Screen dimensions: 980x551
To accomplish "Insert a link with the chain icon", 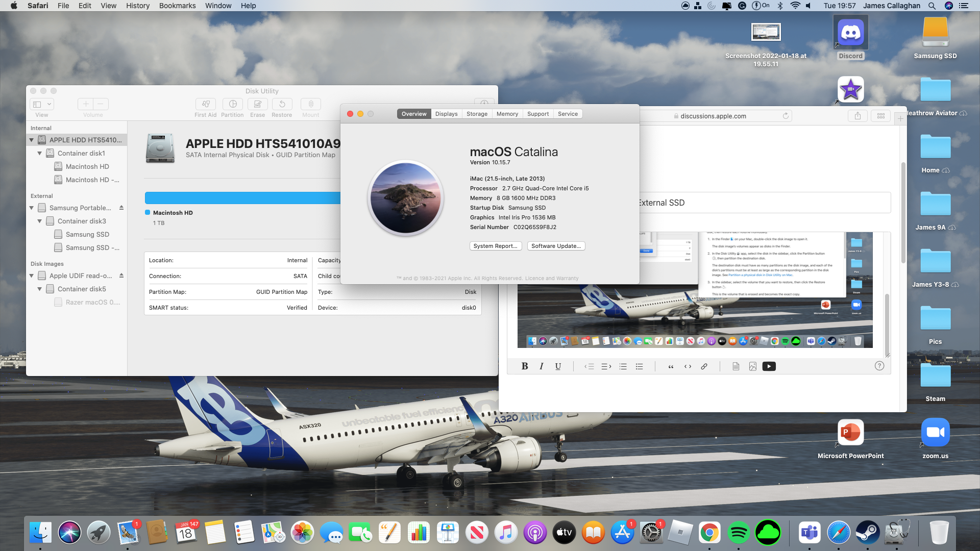I will pyautogui.click(x=704, y=366).
